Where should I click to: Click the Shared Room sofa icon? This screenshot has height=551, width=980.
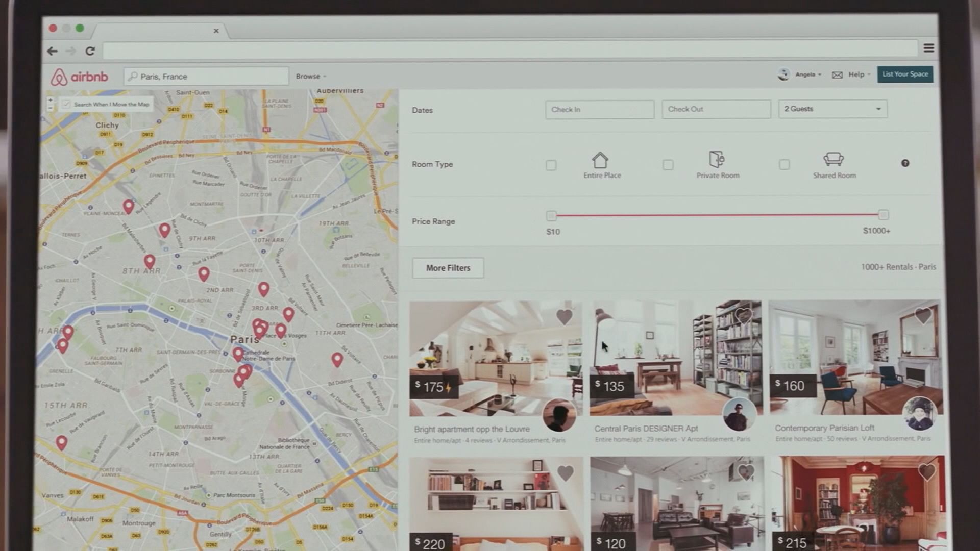833,159
